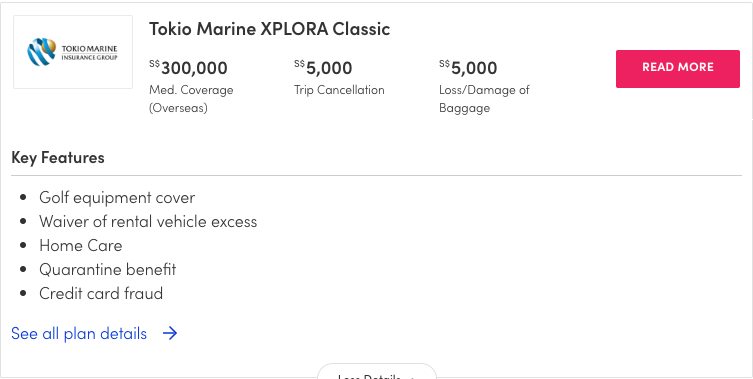This screenshot has width=753, height=379.
Task: Click the S$300,000 medical coverage amount
Action: click(188, 68)
